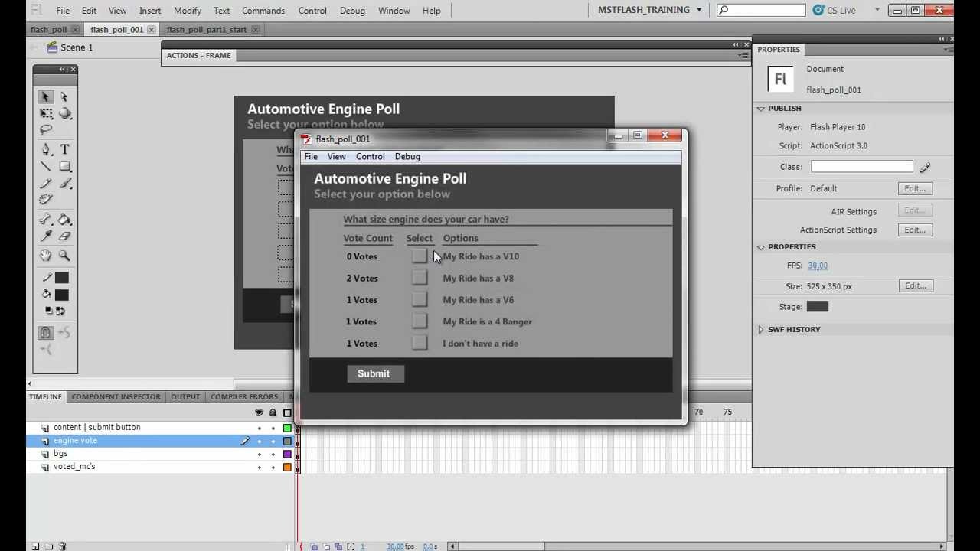The width and height of the screenshot is (980, 551).
Task: Select the Hand tool
Action: (46, 256)
